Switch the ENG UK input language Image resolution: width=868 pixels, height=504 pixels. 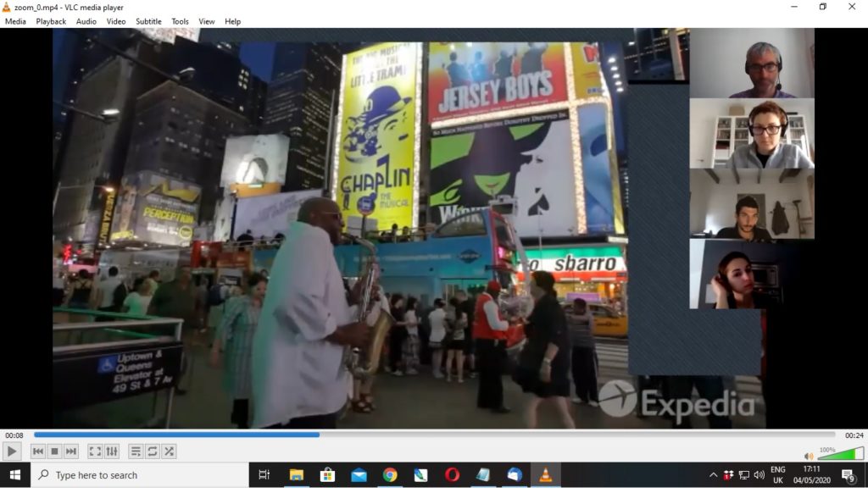pos(778,475)
